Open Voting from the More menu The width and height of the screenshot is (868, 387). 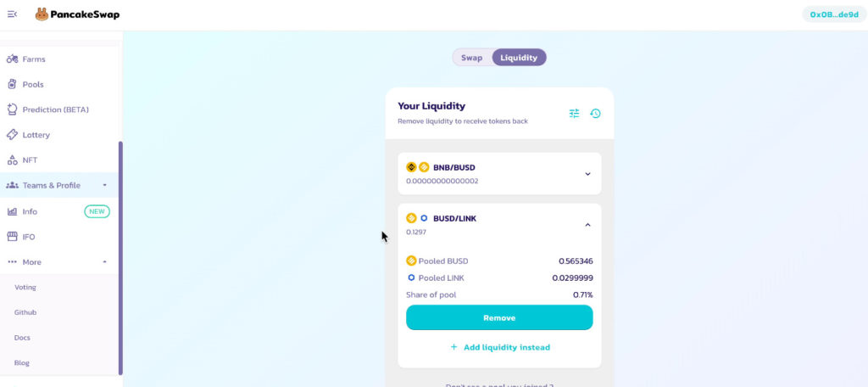click(25, 287)
